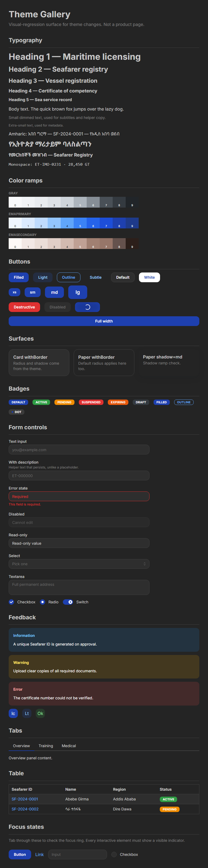Viewport: 208px width, 868px height.
Task: Click the xs size button
Action: pos(15,292)
